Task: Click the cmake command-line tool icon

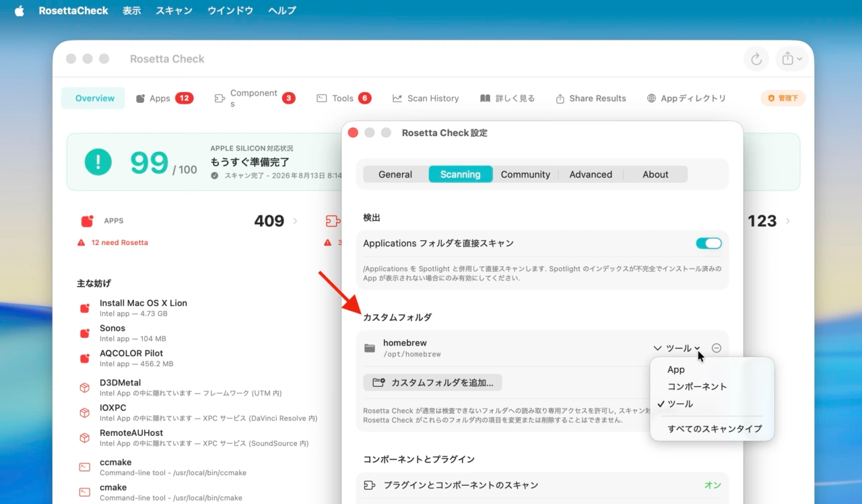Action: coord(85,492)
